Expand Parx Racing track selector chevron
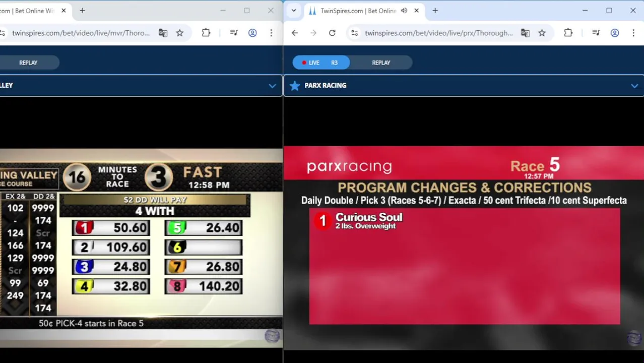Screen dimensions: 644x363 tap(634, 86)
